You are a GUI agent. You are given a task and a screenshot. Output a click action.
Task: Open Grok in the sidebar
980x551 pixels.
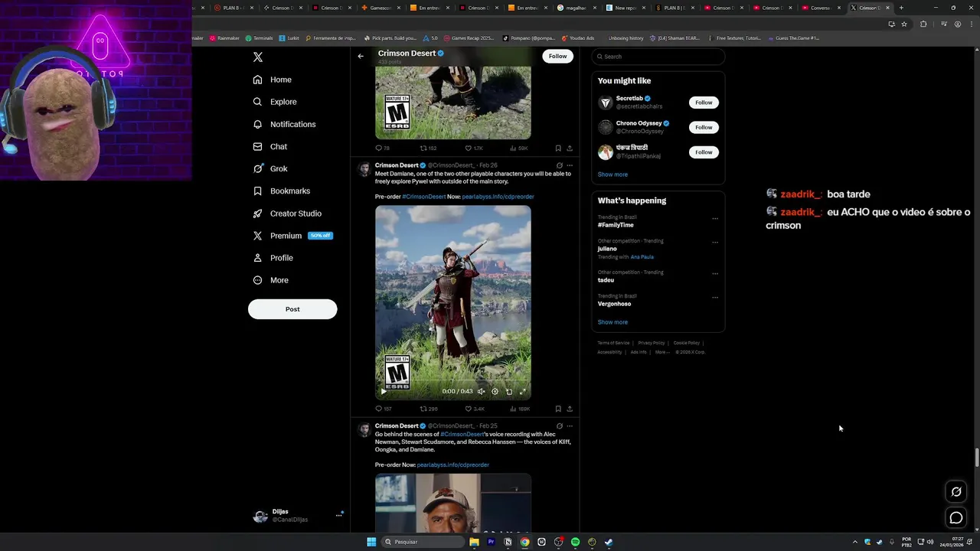click(x=270, y=168)
